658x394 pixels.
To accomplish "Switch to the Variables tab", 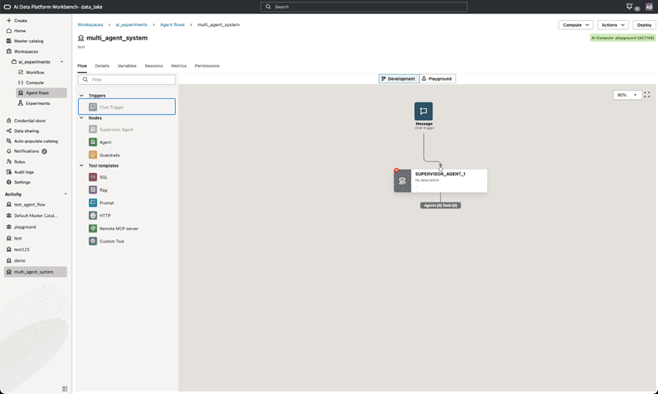I will pos(127,66).
